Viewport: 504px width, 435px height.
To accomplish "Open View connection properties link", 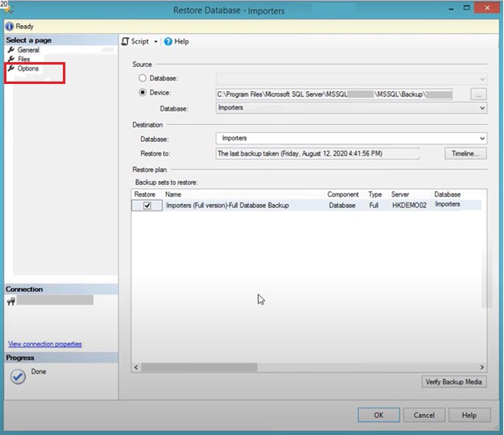I will tap(44, 344).
